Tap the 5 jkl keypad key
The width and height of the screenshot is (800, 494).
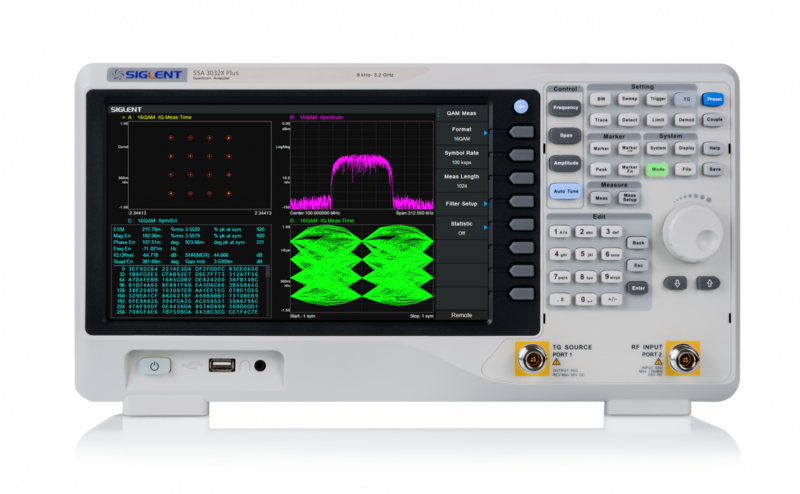coord(585,254)
